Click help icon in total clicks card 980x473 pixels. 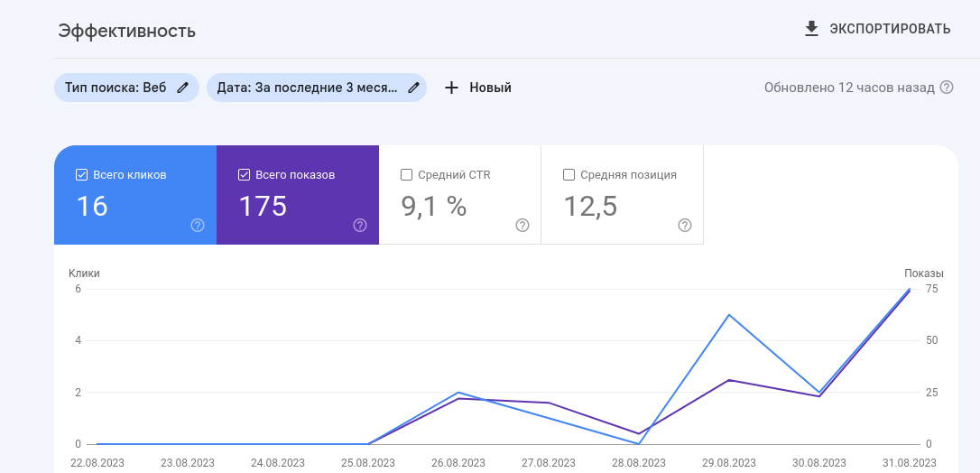pyautogui.click(x=198, y=225)
